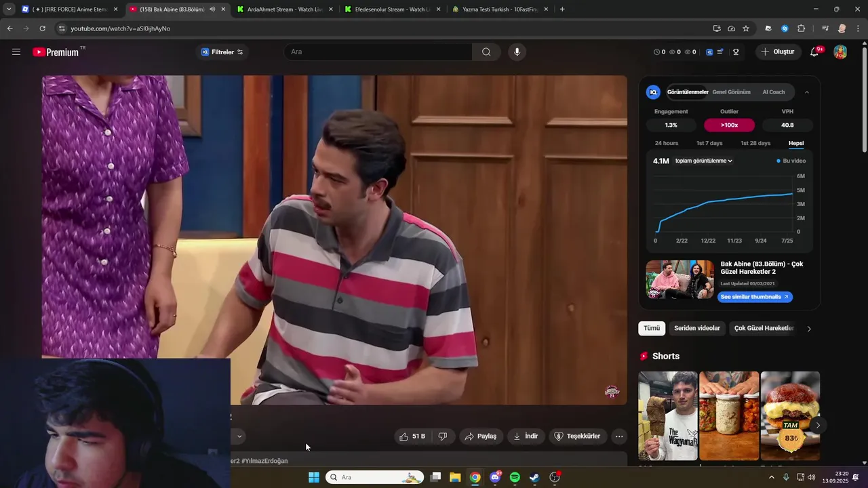Open the Filtreler dropdown
The height and width of the screenshot is (488, 868).
(222, 52)
